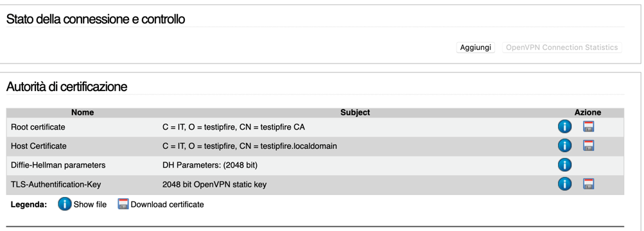Click the Aggiungi button
This screenshot has height=231, width=644.
point(476,47)
